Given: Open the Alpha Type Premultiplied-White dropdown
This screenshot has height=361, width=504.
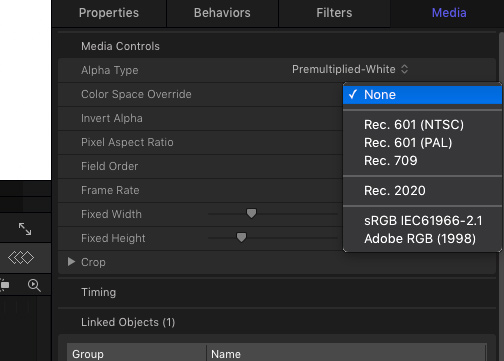Looking at the screenshot, I should coord(350,69).
